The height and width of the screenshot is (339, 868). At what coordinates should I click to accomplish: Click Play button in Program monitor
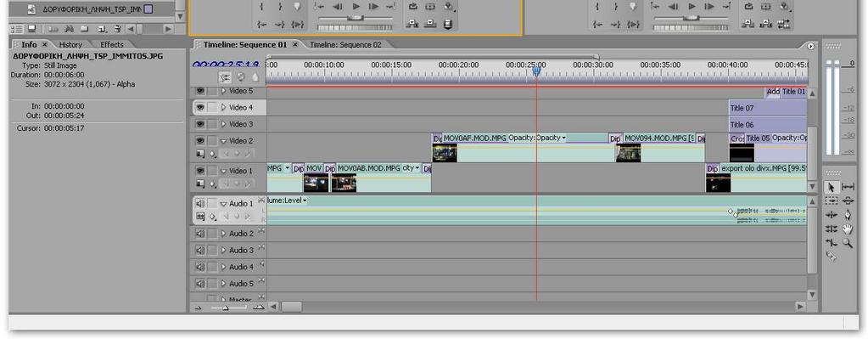coord(692,7)
